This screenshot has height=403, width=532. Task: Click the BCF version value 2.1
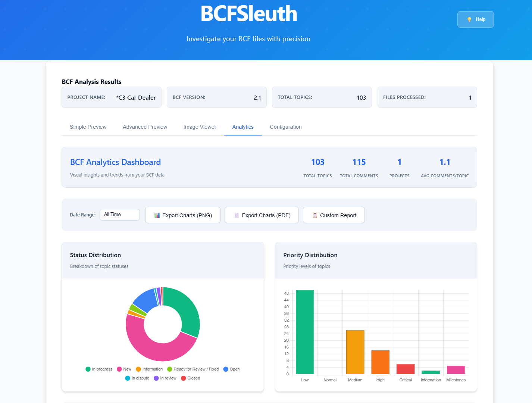click(x=257, y=97)
